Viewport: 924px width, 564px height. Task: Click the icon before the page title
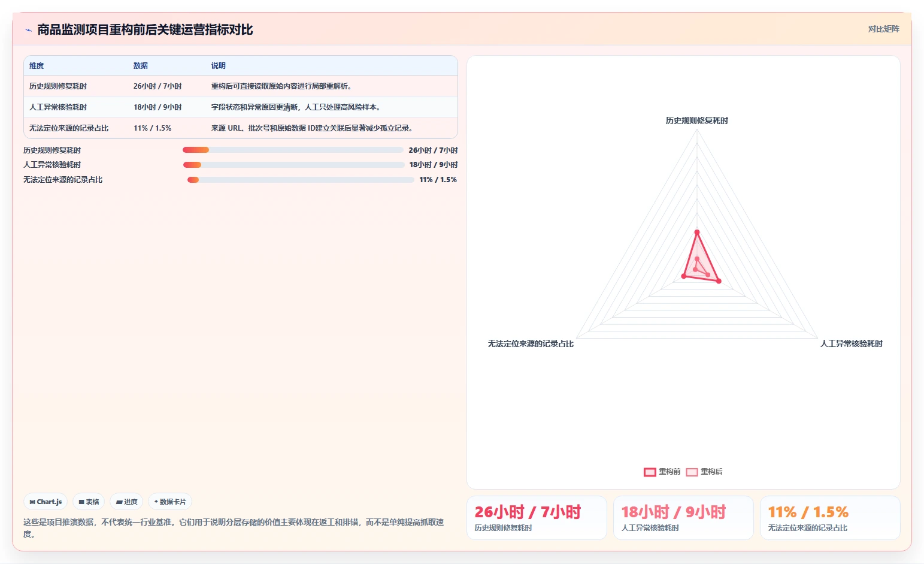tap(28, 30)
